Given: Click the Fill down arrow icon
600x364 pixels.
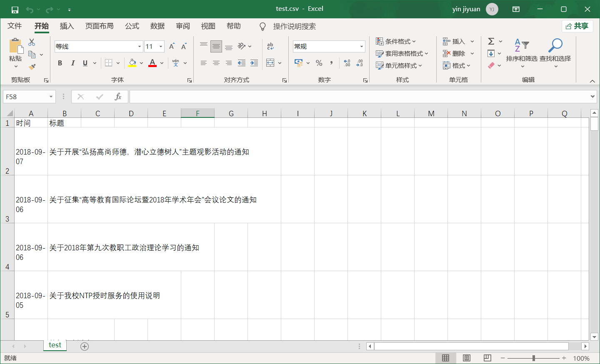Looking at the screenshot, I should 491,53.
